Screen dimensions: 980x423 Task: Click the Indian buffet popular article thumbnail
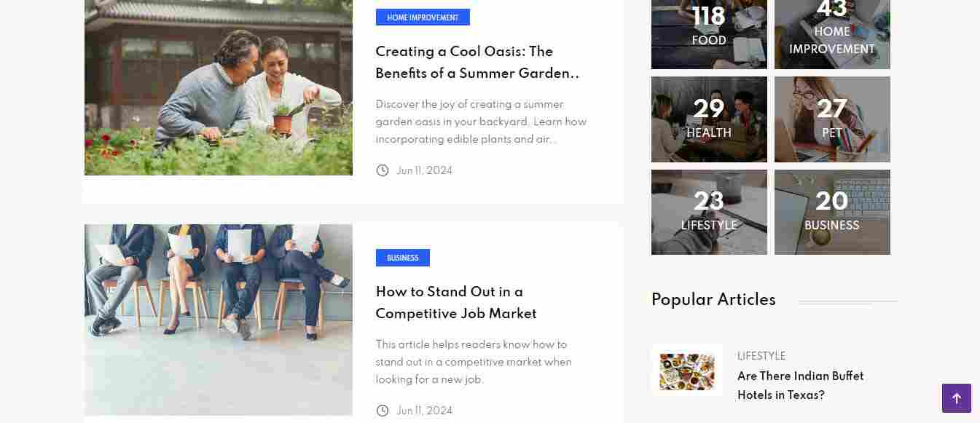(687, 371)
